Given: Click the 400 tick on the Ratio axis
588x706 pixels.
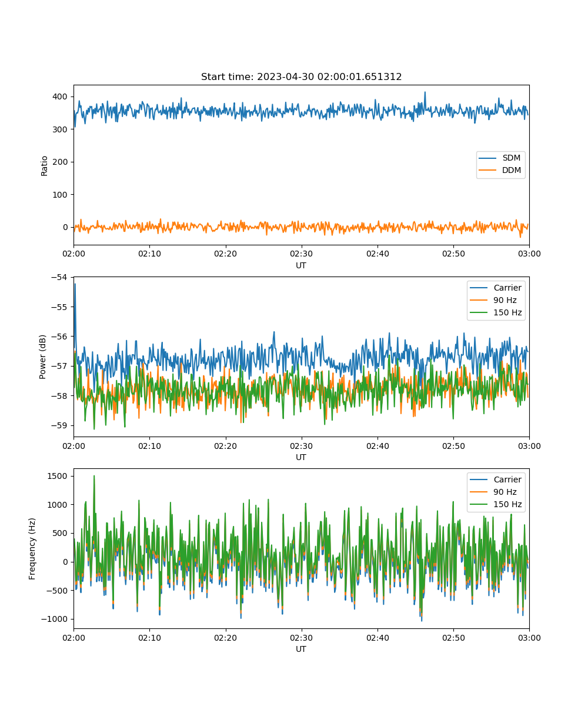Looking at the screenshot, I should click(61, 96).
